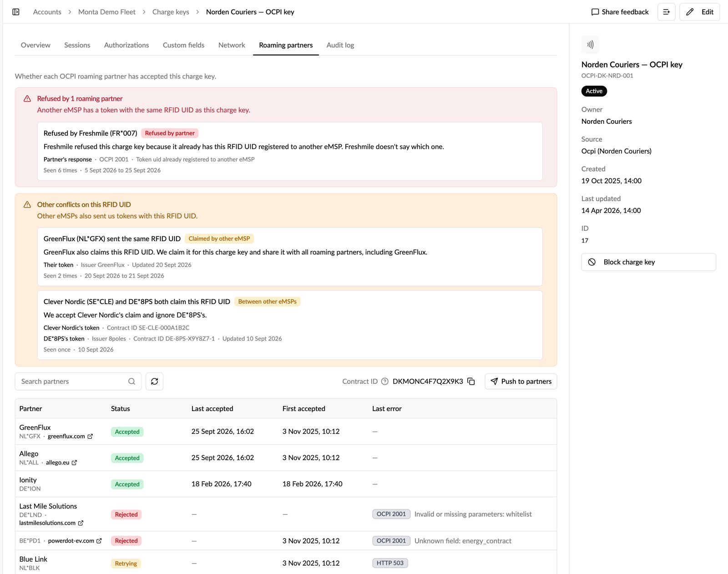Click the Refused by partner badge
The width and height of the screenshot is (728, 574).
pyautogui.click(x=170, y=133)
